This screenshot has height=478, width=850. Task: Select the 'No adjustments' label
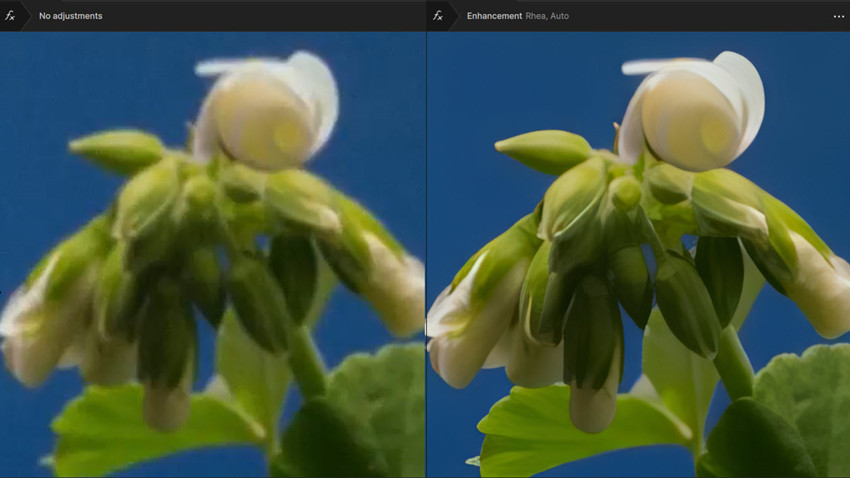point(70,16)
